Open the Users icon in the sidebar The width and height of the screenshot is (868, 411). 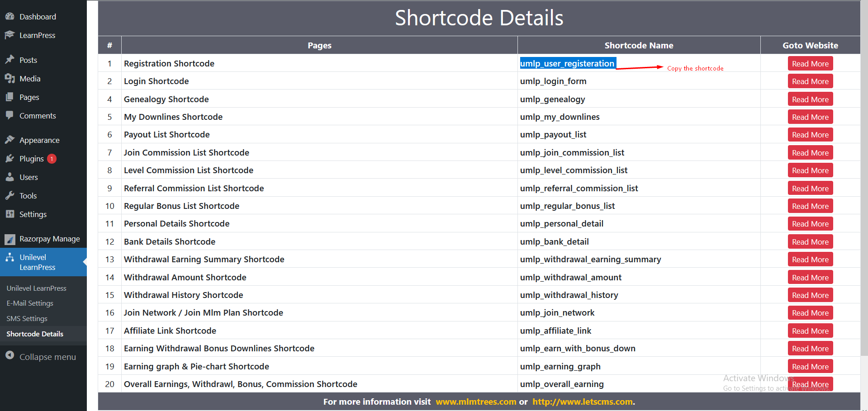[x=10, y=177]
